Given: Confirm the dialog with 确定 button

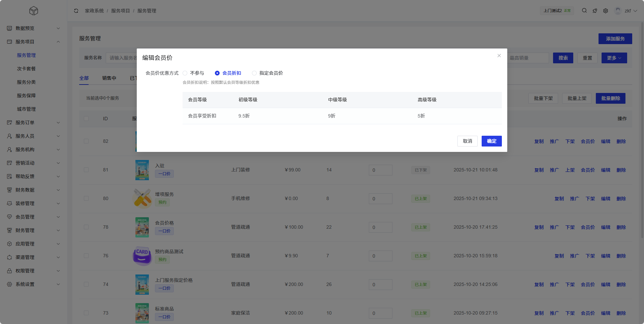Looking at the screenshot, I should tap(491, 141).
